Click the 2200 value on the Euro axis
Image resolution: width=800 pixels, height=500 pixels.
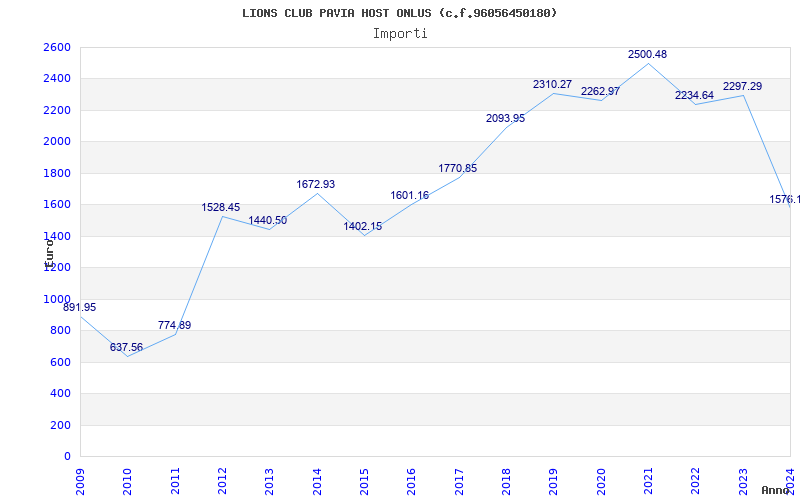pyautogui.click(x=57, y=110)
